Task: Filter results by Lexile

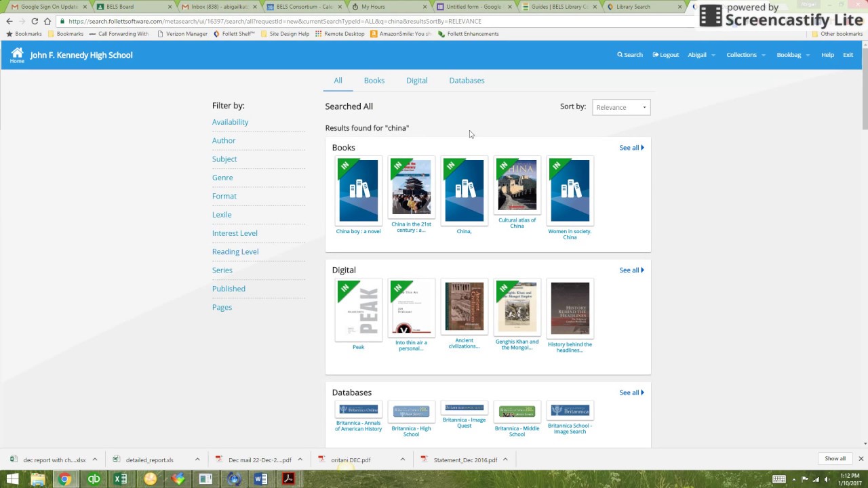Action: click(222, 215)
